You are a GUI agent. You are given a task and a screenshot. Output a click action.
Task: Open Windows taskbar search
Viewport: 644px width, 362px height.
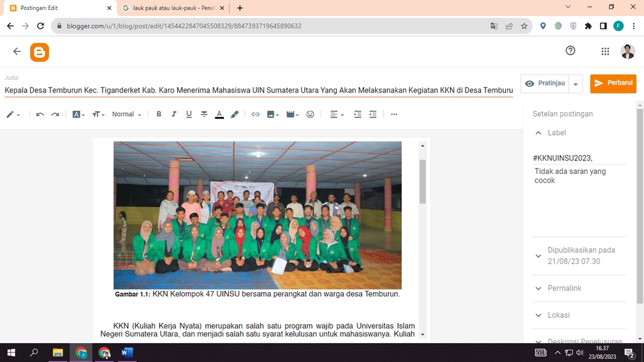point(34,353)
